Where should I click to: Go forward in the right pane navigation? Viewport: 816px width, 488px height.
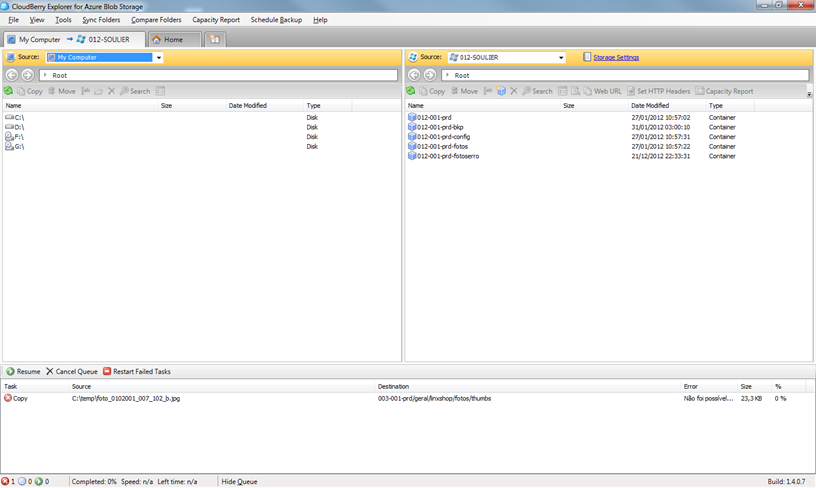coord(430,75)
